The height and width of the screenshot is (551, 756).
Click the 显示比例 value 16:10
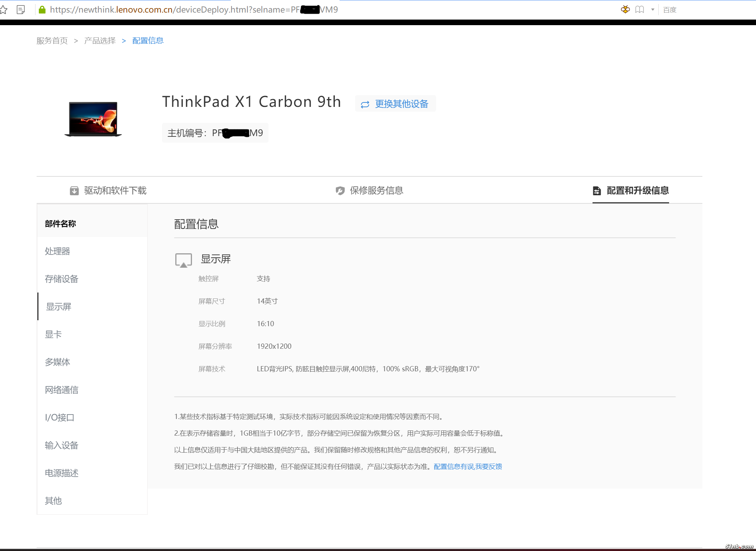[266, 324]
